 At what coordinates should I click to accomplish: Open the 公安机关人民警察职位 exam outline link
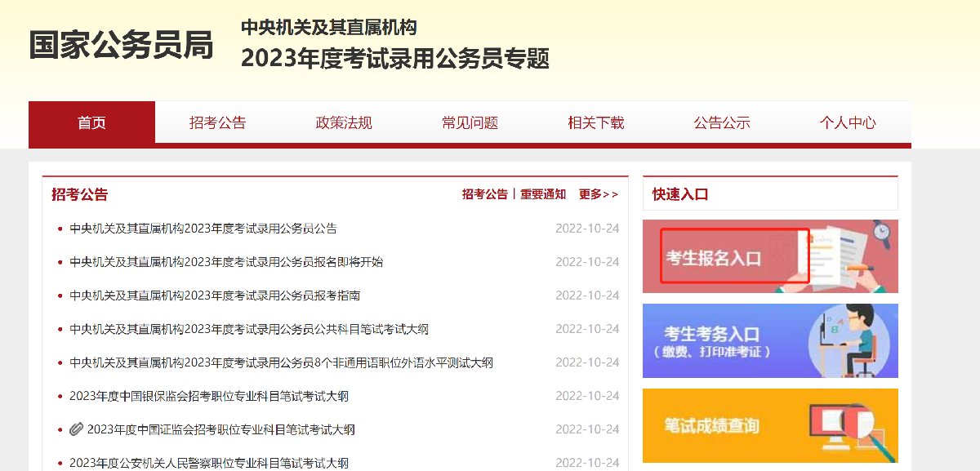pos(209,463)
